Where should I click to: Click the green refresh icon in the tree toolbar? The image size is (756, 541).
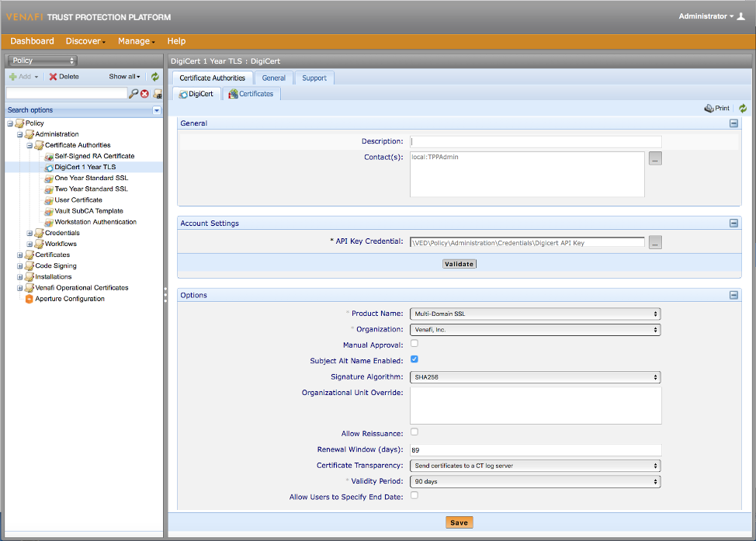(154, 77)
